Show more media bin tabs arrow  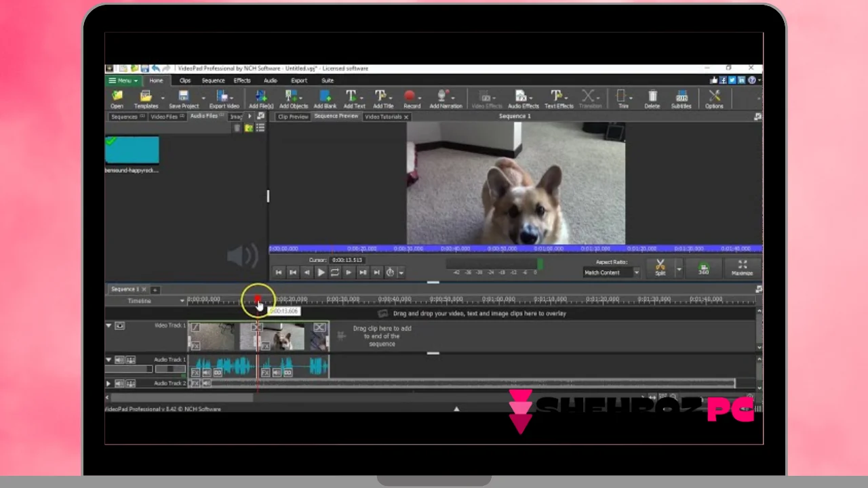[x=249, y=117]
